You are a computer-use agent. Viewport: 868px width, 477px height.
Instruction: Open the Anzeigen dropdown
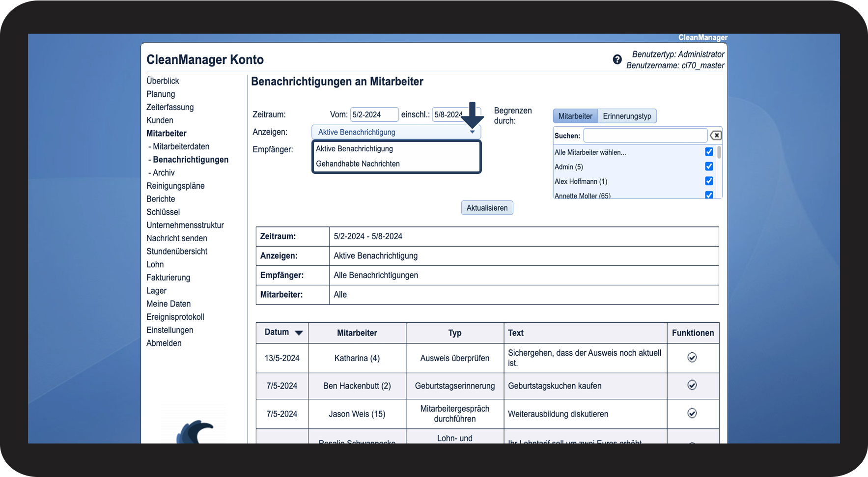(396, 132)
